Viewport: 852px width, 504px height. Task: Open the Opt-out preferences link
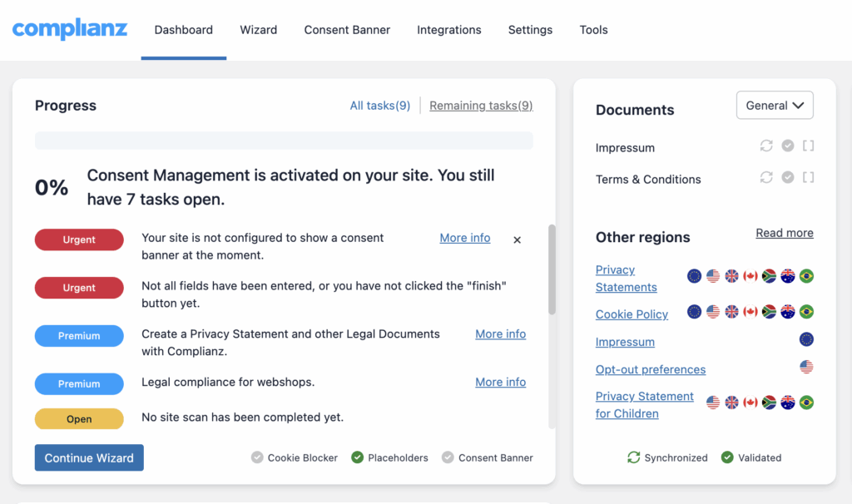(651, 369)
